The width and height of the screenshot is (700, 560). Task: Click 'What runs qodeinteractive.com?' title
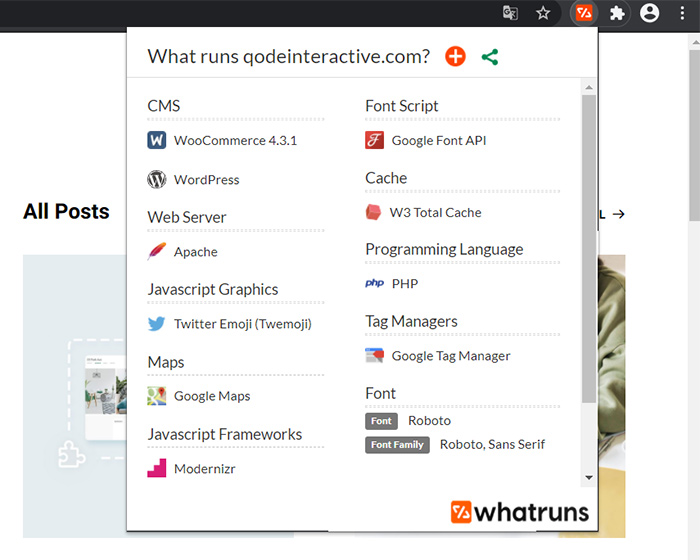(x=289, y=57)
